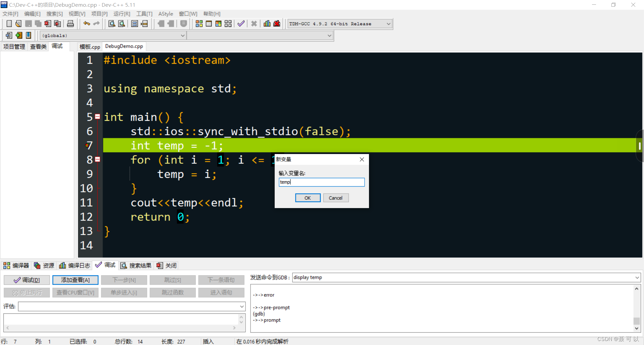Click the variable name input field

pos(322,182)
